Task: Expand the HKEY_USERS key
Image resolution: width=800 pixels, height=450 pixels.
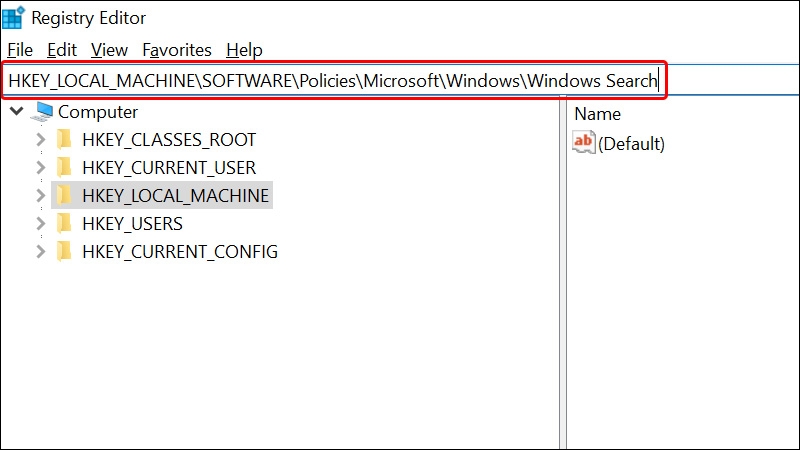Action: (41, 223)
